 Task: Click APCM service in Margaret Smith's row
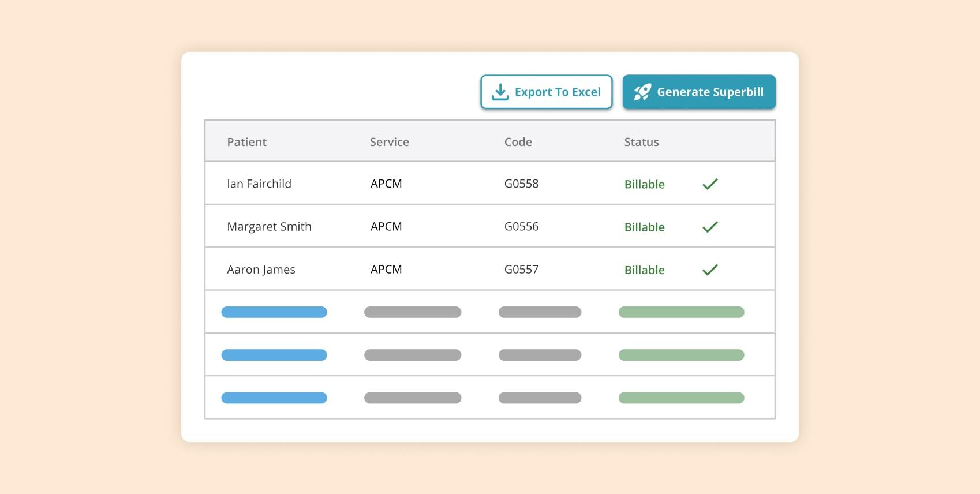[386, 226]
